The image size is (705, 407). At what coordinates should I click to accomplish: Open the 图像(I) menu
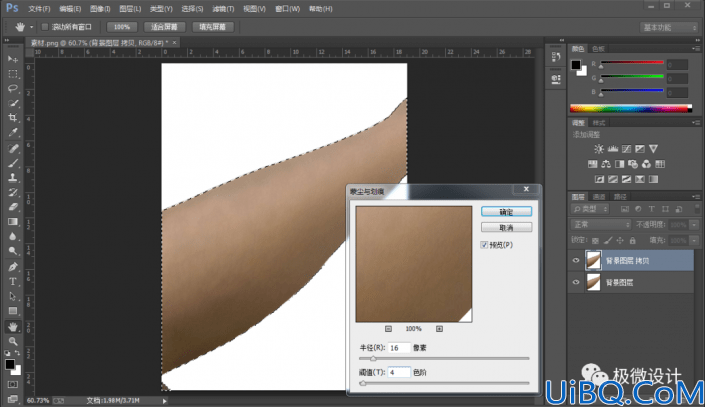click(x=100, y=9)
